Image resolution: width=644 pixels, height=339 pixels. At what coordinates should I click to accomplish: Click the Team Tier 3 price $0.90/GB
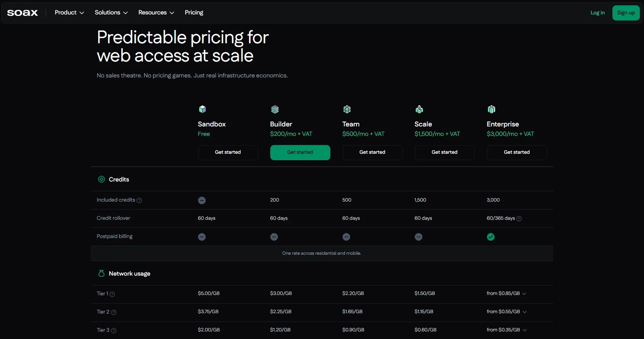353,330
